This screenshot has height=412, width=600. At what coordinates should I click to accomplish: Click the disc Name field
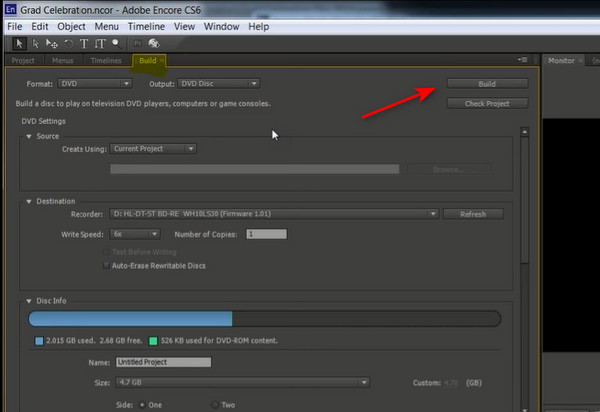[163, 362]
